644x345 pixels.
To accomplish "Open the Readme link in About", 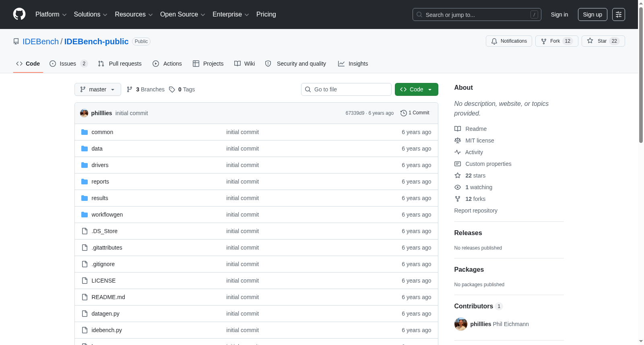I will 471,129.
